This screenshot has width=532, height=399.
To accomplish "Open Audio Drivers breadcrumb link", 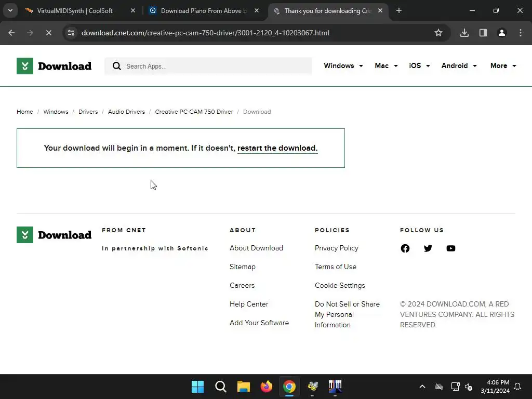I will pos(126,112).
